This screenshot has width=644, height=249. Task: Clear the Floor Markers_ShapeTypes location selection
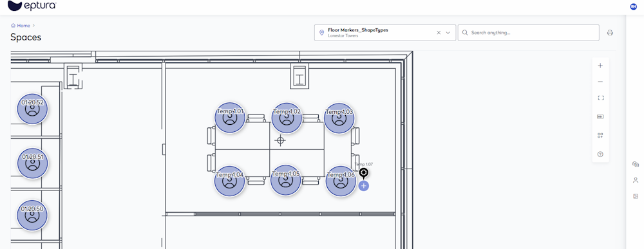tap(439, 33)
